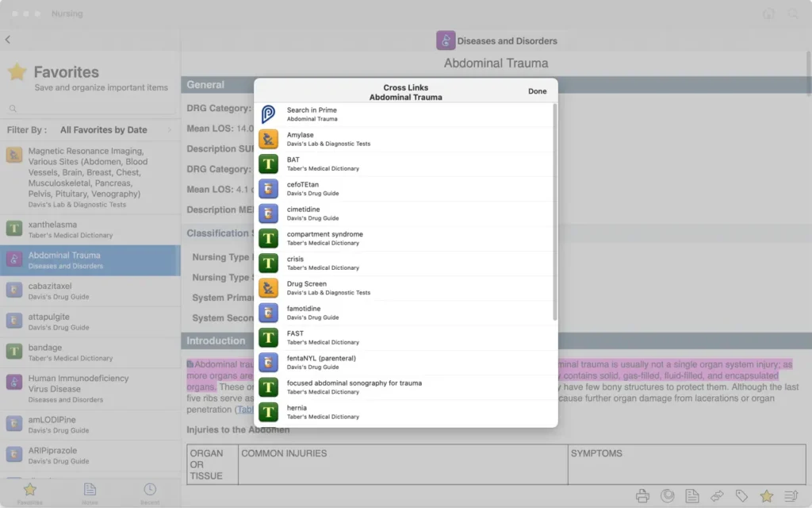The image size is (812, 508).
Task: Click the cross-links double-arrow toolbar icon
Action: pyautogui.click(x=717, y=496)
